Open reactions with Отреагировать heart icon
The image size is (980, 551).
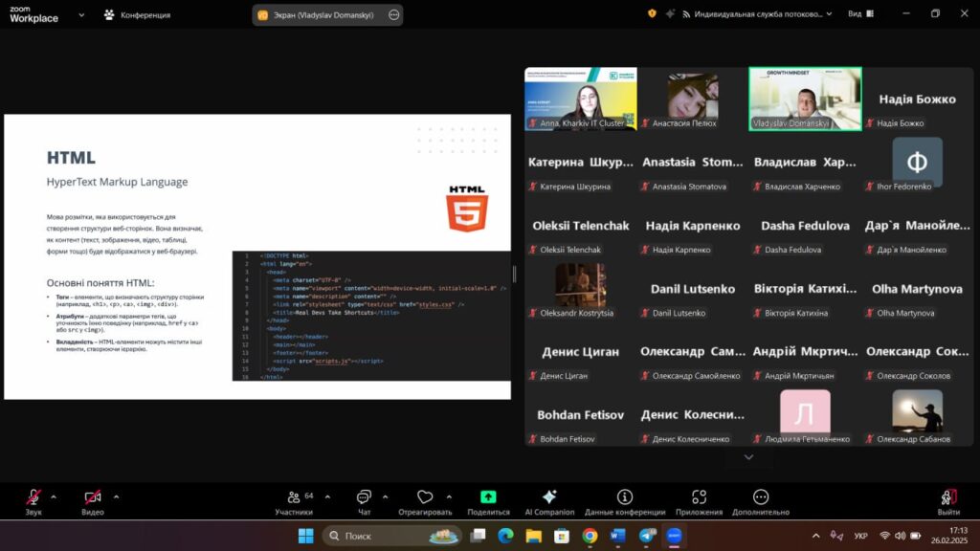click(x=425, y=501)
